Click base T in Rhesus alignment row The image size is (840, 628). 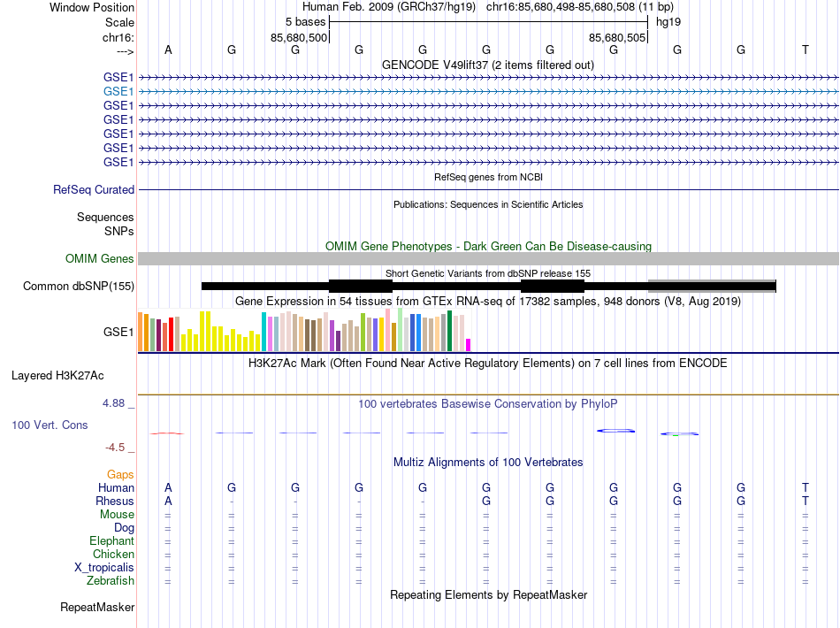(806, 501)
